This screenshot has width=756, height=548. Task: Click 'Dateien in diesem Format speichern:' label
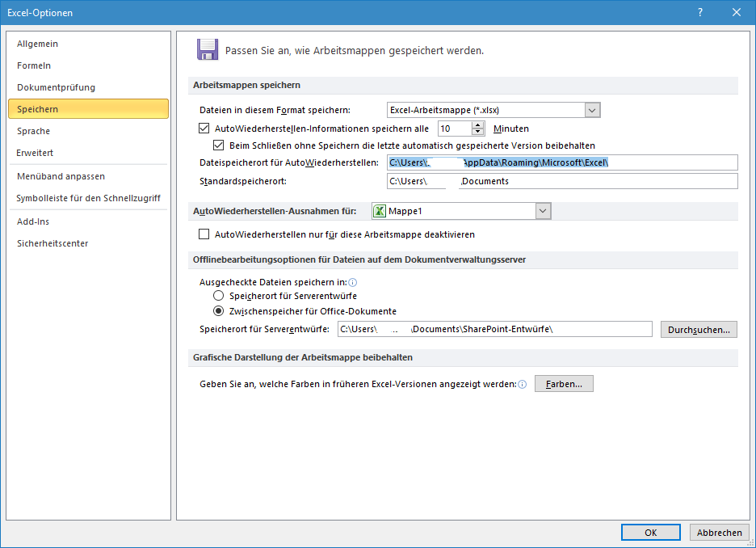[x=275, y=110]
